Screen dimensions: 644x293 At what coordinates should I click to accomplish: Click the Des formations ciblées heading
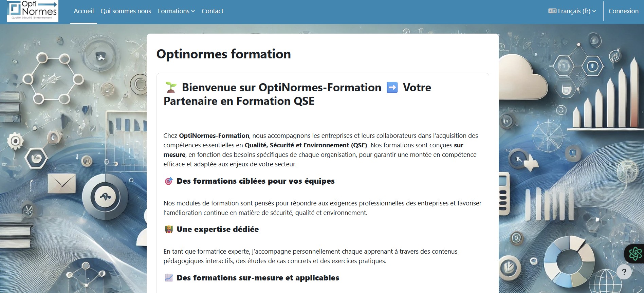256,181
